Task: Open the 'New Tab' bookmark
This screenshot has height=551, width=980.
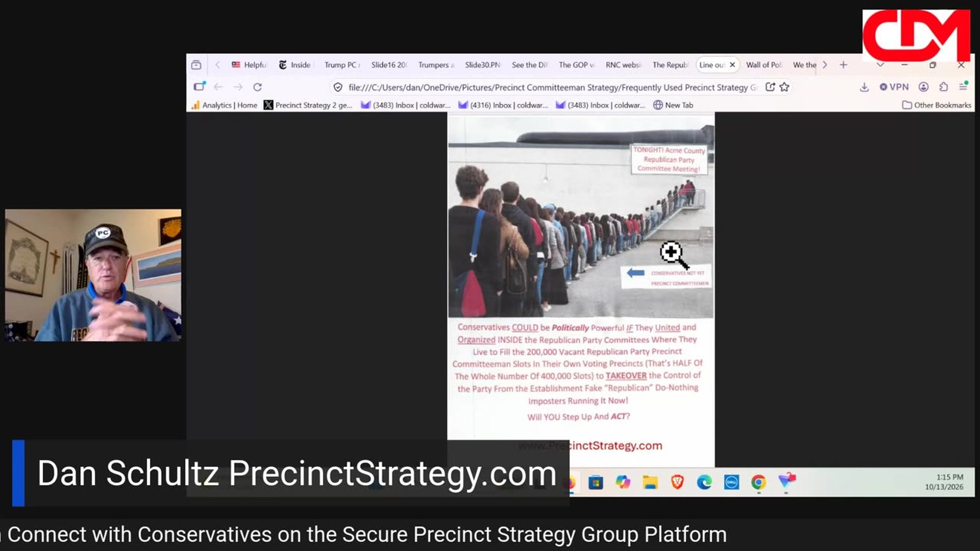Action: point(673,105)
